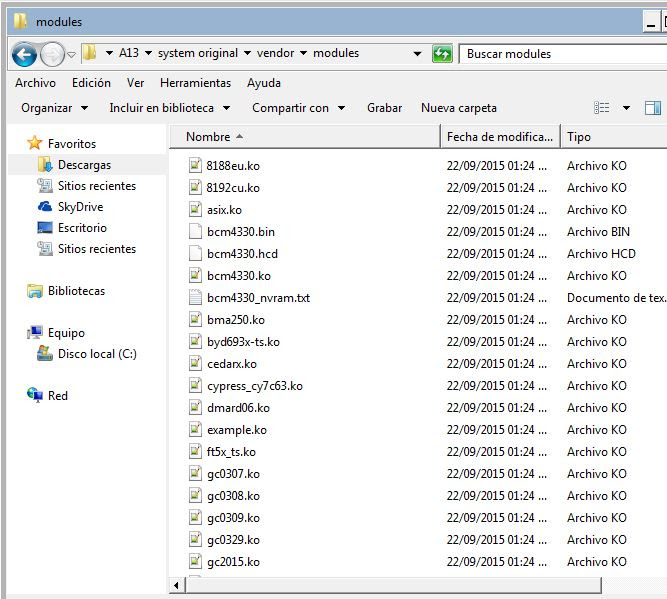Click the Grabar button

tap(384, 108)
